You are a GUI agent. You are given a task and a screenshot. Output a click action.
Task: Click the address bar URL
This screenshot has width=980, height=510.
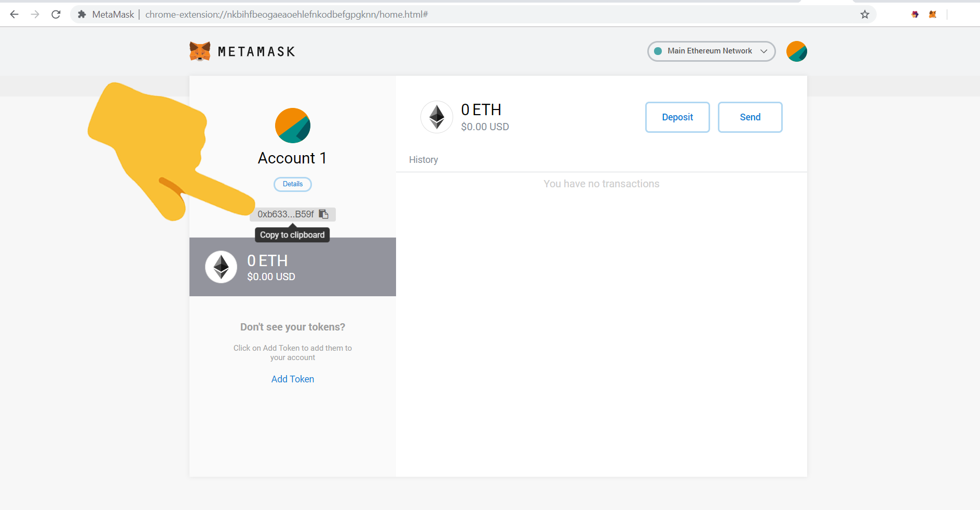point(287,15)
